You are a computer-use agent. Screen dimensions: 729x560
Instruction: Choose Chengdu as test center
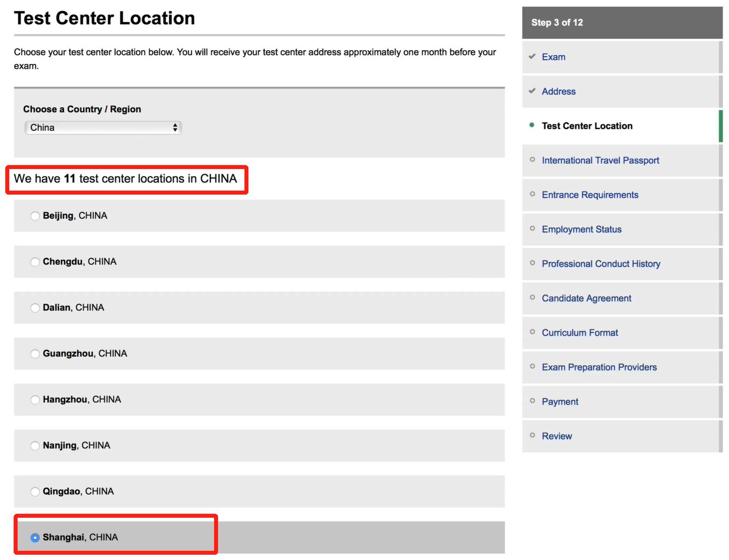click(x=35, y=262)
